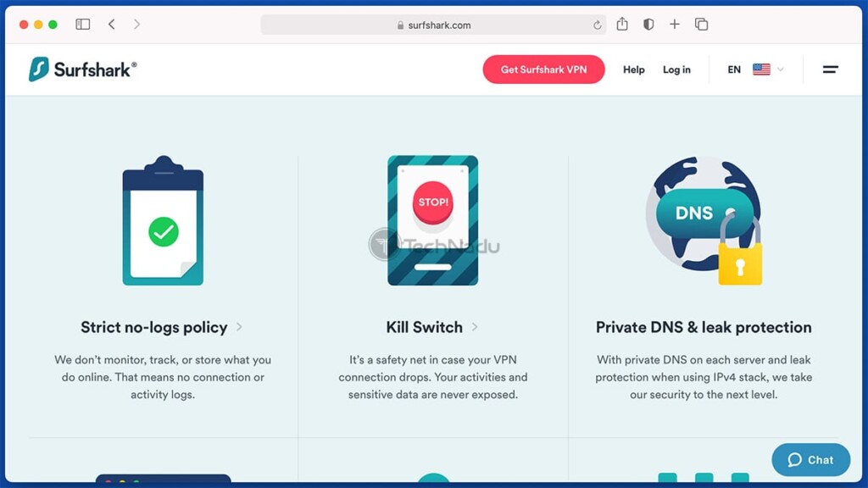Go forward with the forward arrow
868x488 pixels.
136,25
